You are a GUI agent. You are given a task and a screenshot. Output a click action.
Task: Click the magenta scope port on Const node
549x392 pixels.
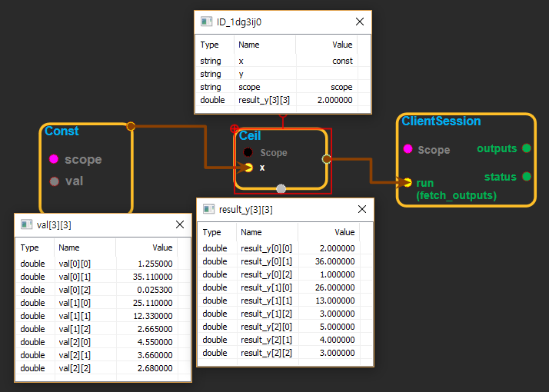pyautogui.click(x=54, y=159)
